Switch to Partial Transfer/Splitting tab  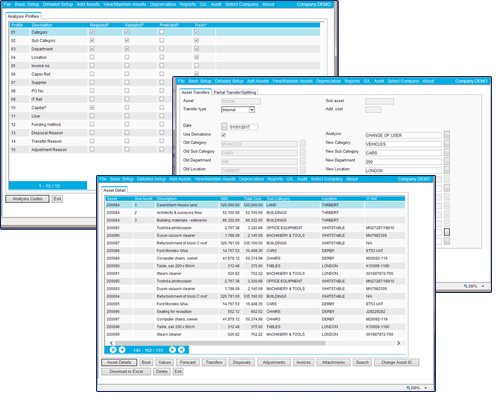[x=235, y=92]
